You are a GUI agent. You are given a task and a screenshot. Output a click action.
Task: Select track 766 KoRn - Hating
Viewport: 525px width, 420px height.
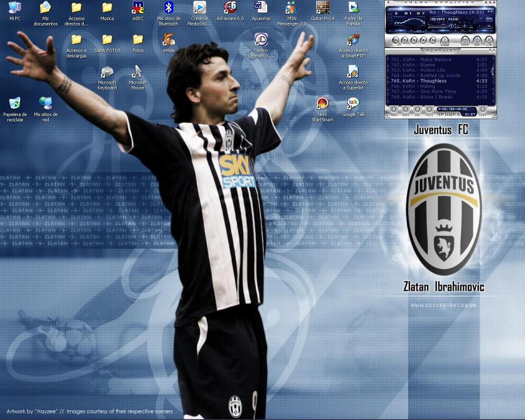point(439,86)
